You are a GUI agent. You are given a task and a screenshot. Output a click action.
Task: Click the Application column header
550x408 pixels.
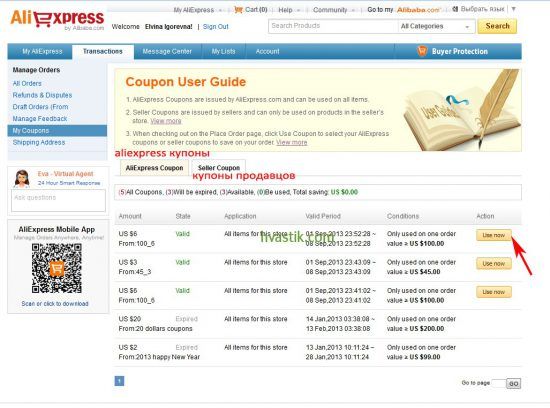click(x=240, y=216)
